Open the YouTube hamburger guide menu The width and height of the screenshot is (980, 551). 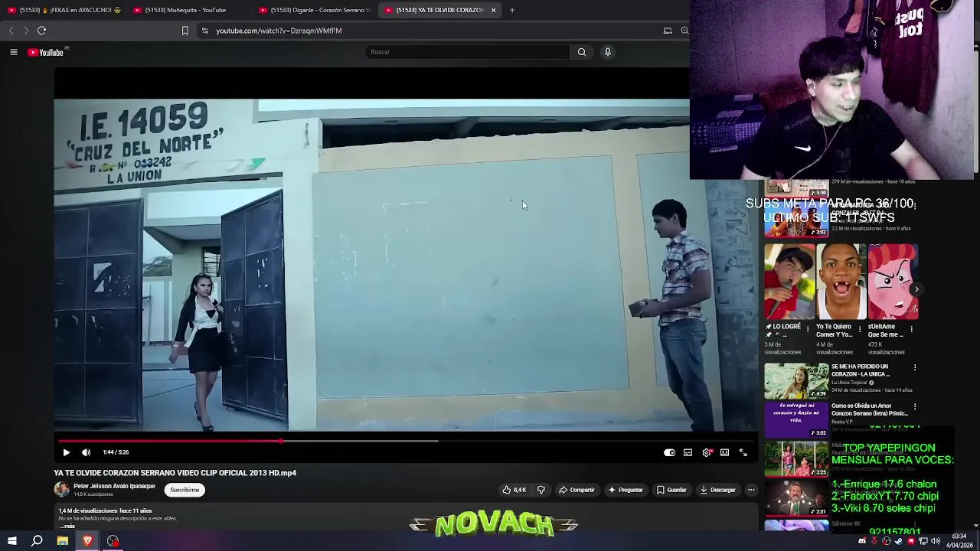pyautogui.click(x=14, y=52)
